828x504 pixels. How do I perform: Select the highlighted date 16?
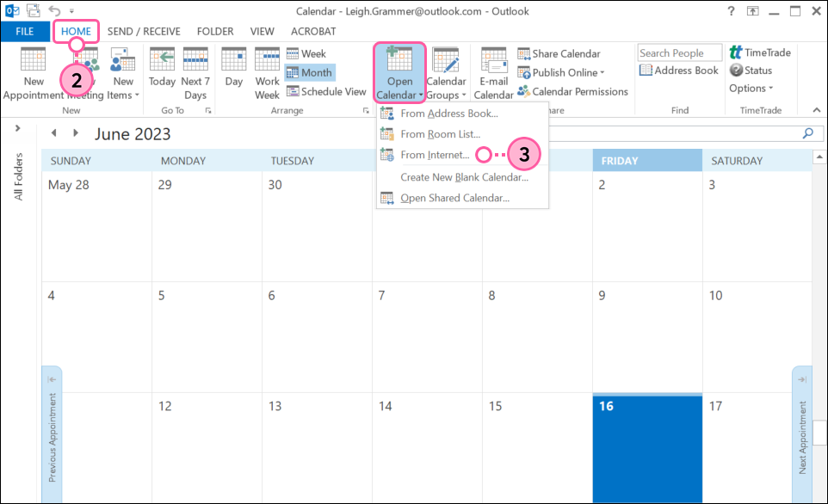[647, 449]
